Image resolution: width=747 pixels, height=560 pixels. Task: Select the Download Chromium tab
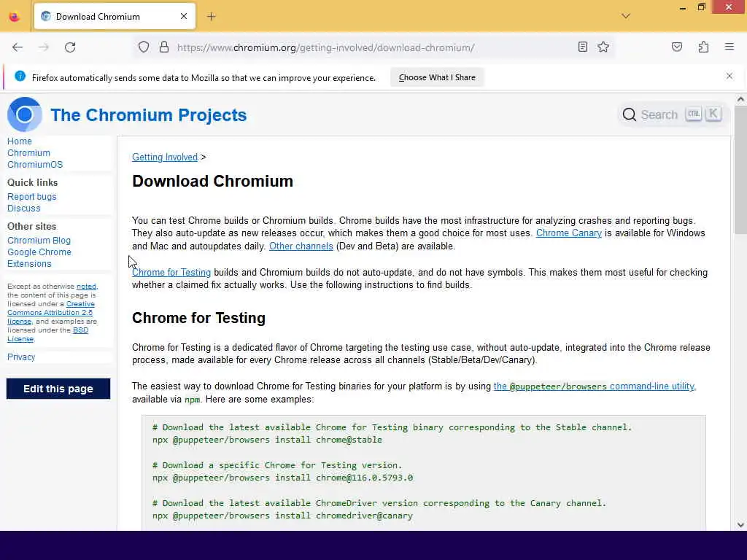click(x=115, y=17)
